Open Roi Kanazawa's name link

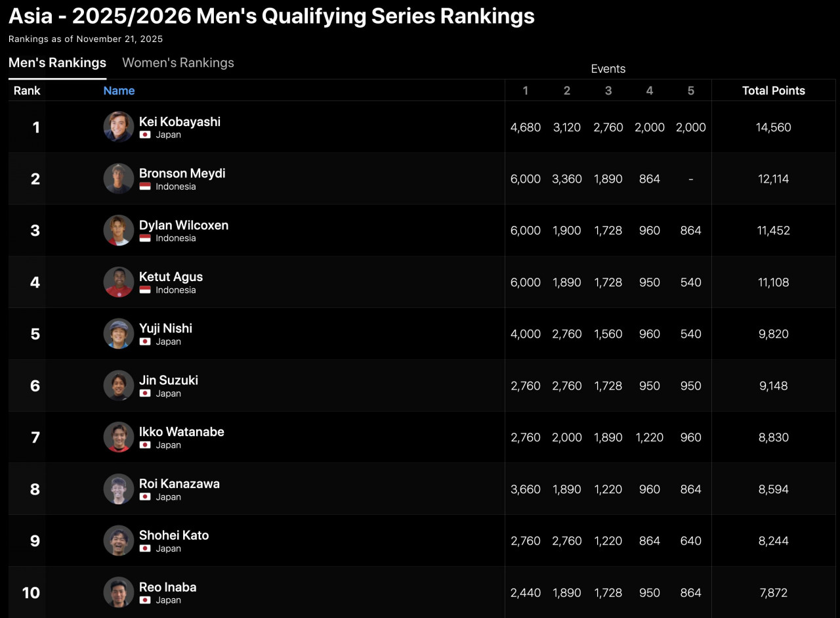(x=179, y=483)
